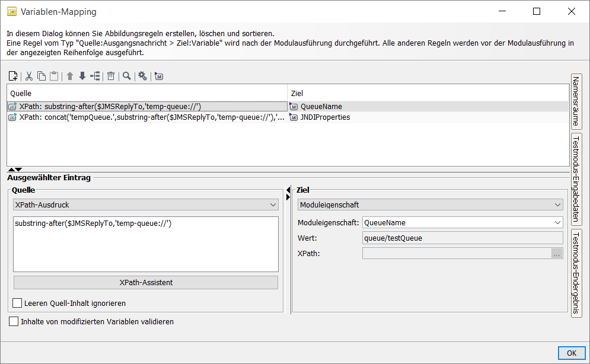Click the XPath-Assistent button

[x=145, y=282]
